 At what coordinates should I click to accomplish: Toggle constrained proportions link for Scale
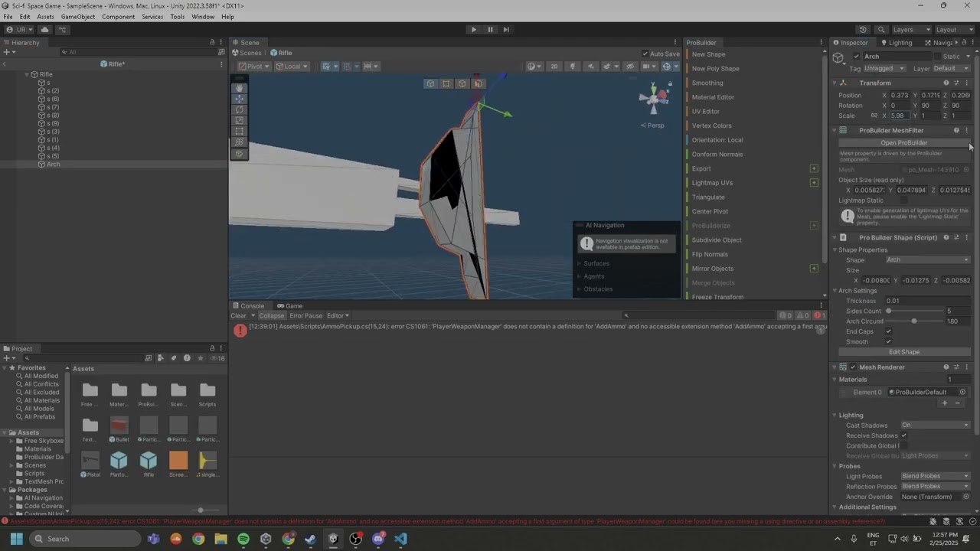(874, 116)
